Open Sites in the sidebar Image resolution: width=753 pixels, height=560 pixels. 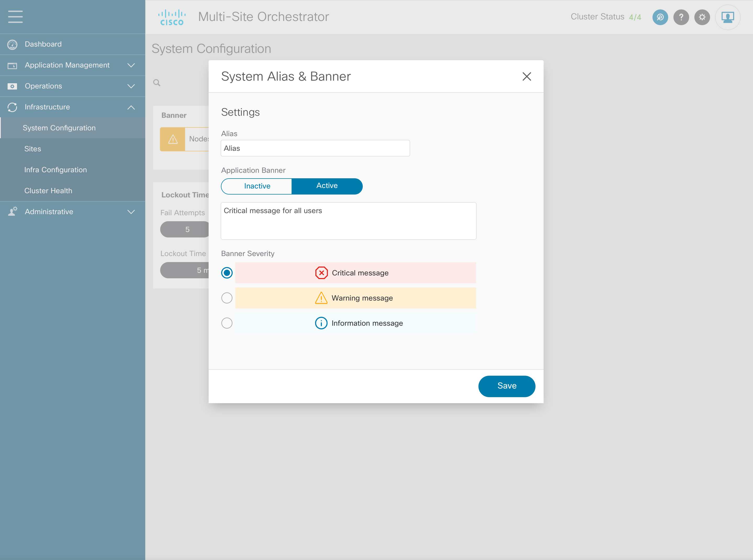pyautogui.click(x=32, y=149)
